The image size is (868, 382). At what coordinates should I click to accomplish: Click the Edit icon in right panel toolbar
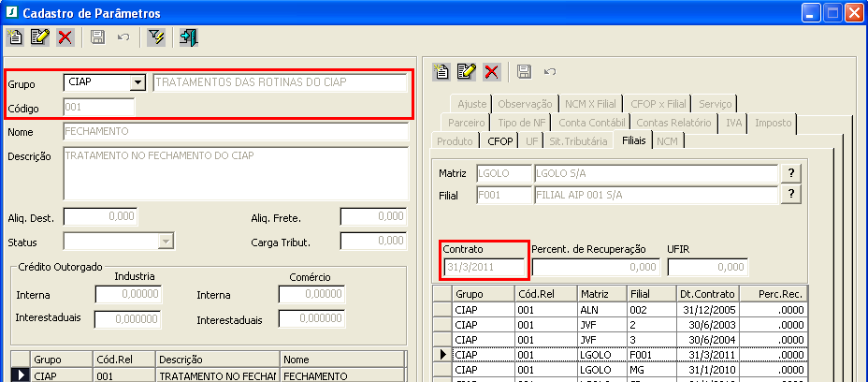[467, 71]
